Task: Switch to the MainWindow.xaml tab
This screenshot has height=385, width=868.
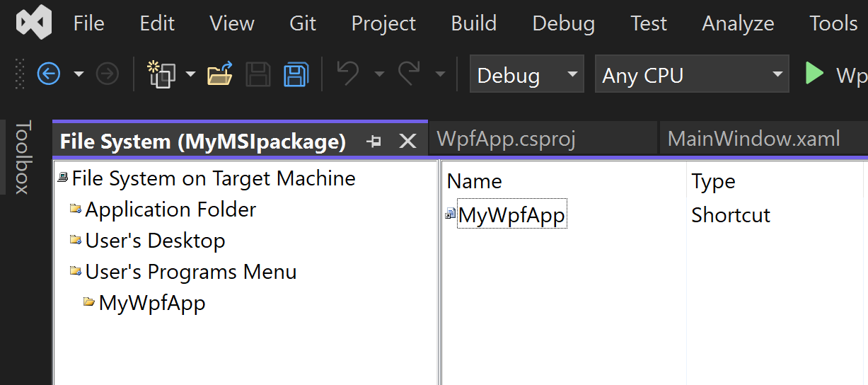Action: click(x=754, y=139)
